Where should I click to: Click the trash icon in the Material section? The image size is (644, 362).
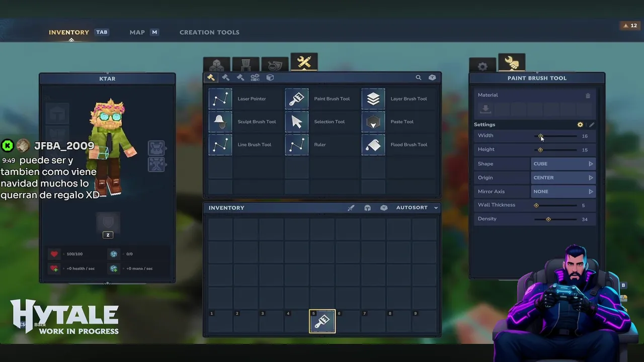(x=588, y=96)
